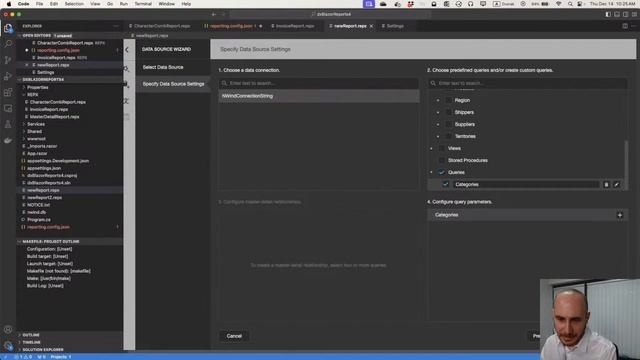Click the headphones icon in menu bar
Image resolution: width=640 pixels, height=360 pixels.
click(471, 4)
